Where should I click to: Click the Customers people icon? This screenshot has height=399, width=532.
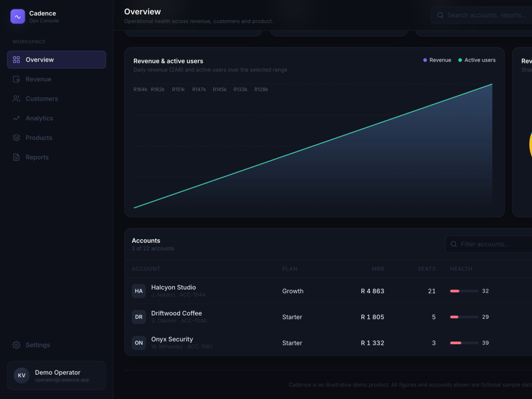[16, 99]
